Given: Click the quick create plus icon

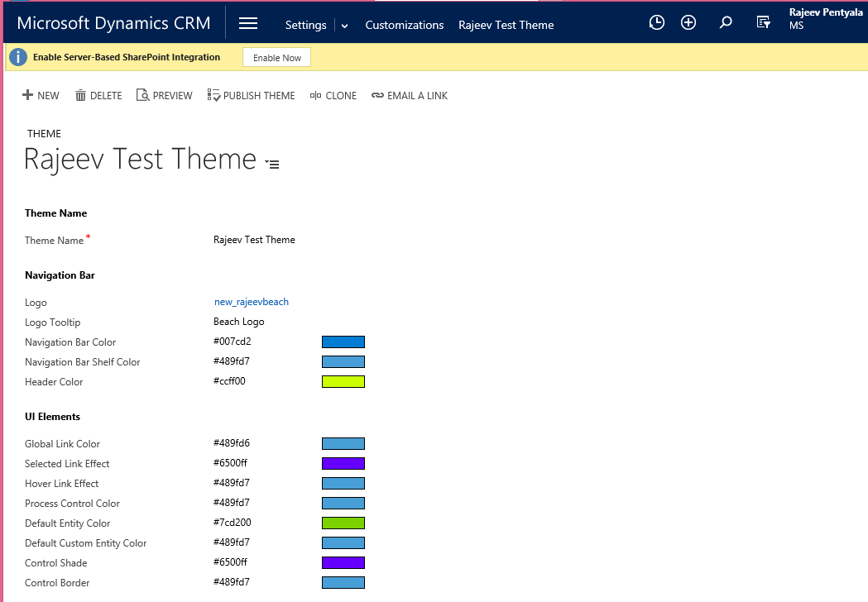Looking at the screenshot, I should point(688,23).
